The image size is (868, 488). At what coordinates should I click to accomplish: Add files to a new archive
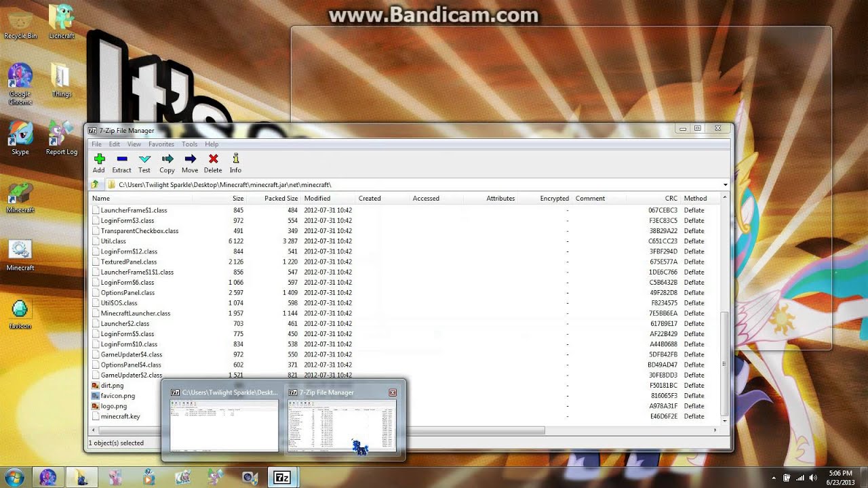pos(99,161)
